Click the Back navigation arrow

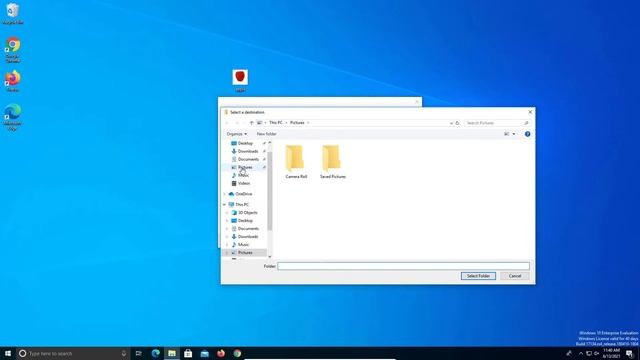(227, 123)
